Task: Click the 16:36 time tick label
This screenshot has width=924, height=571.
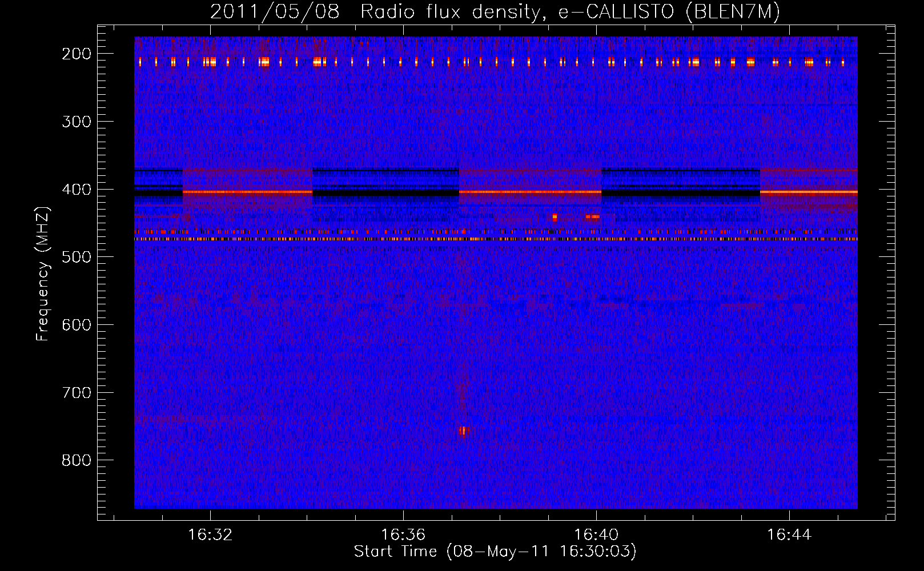Action: coord(403,534)
